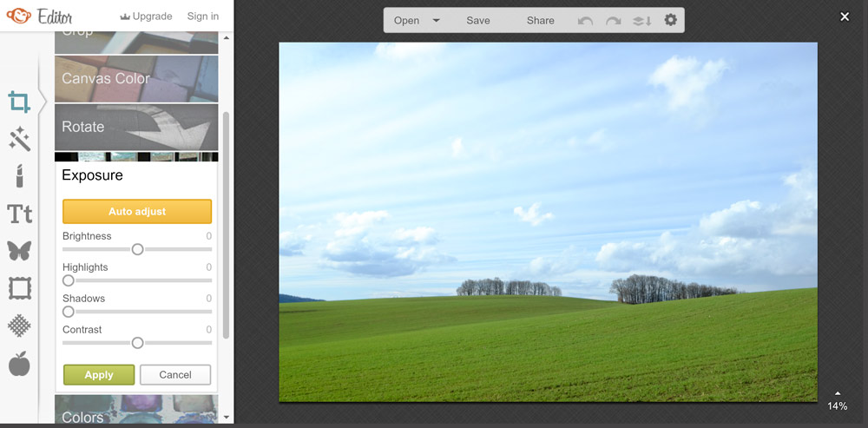Open the Touch Up lipstick tab
The width and height of the screenshot is (868, 428).
tap(19, 176)
